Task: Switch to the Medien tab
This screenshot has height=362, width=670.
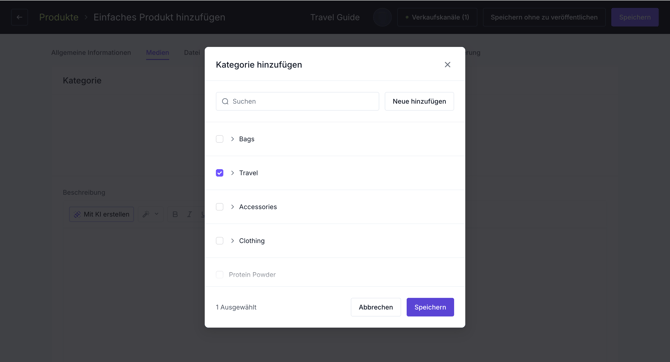Action: point(157,53)
